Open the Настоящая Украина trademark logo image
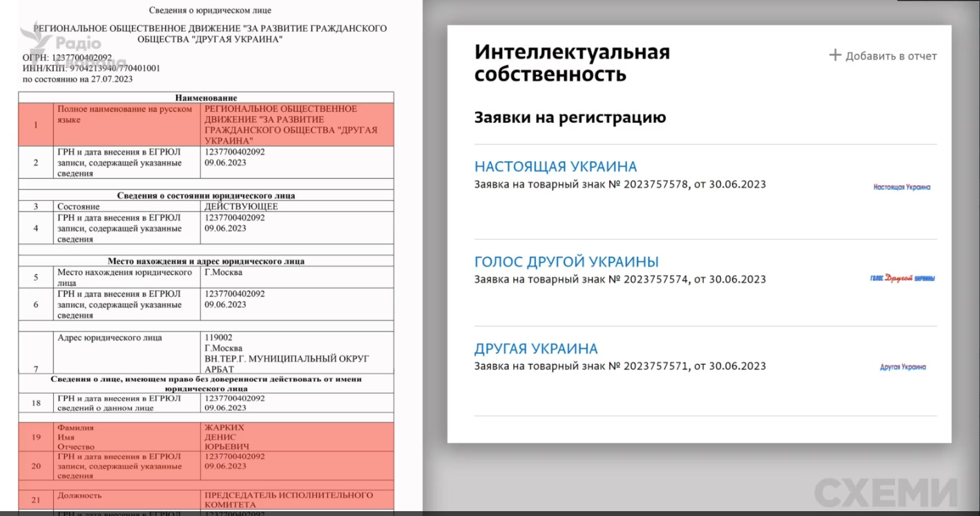The image size is (980, 516). pos(901,187)
